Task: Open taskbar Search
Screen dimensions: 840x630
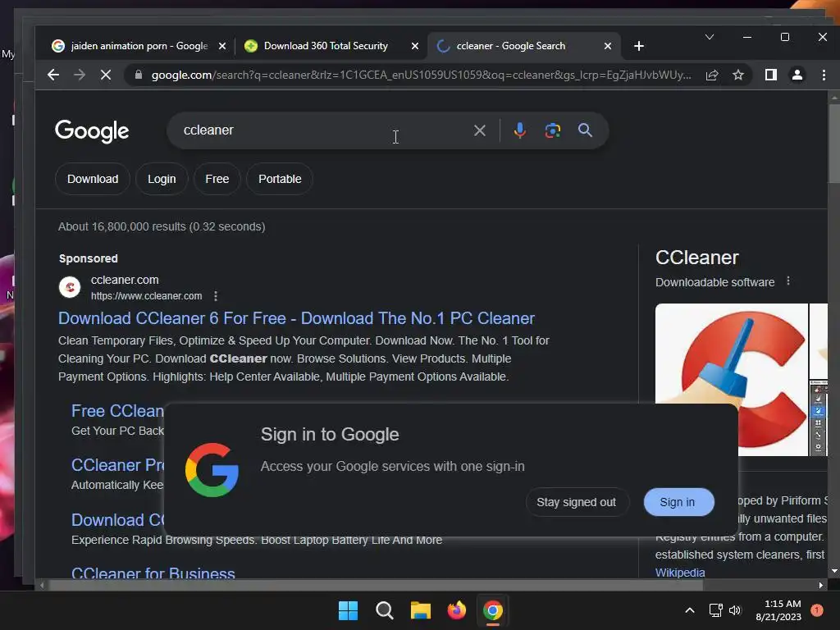Action: (x=384, y=610)
